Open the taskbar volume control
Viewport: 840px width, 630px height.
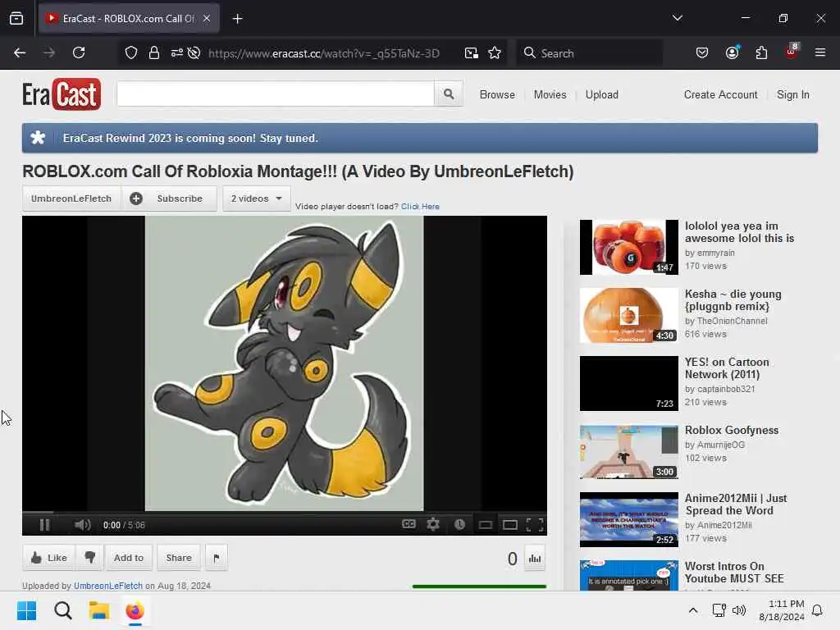[x=739, y=610]
